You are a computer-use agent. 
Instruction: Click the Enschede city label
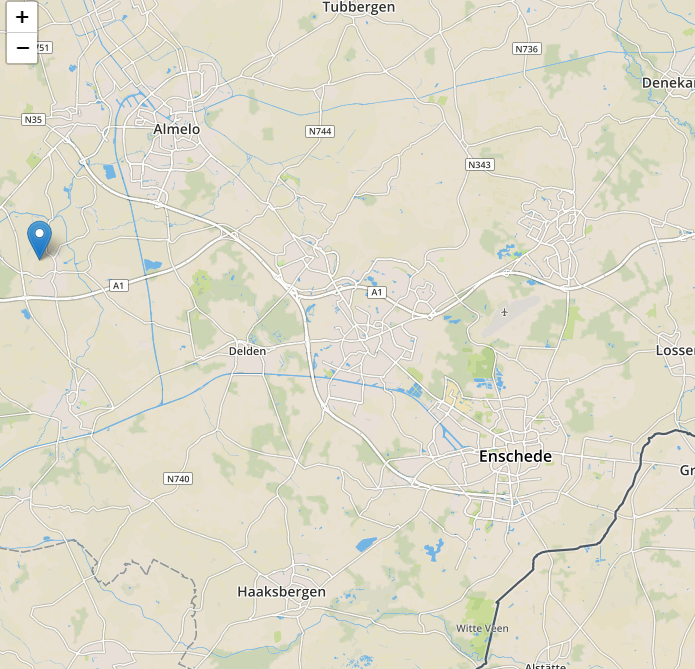(515, 456)
